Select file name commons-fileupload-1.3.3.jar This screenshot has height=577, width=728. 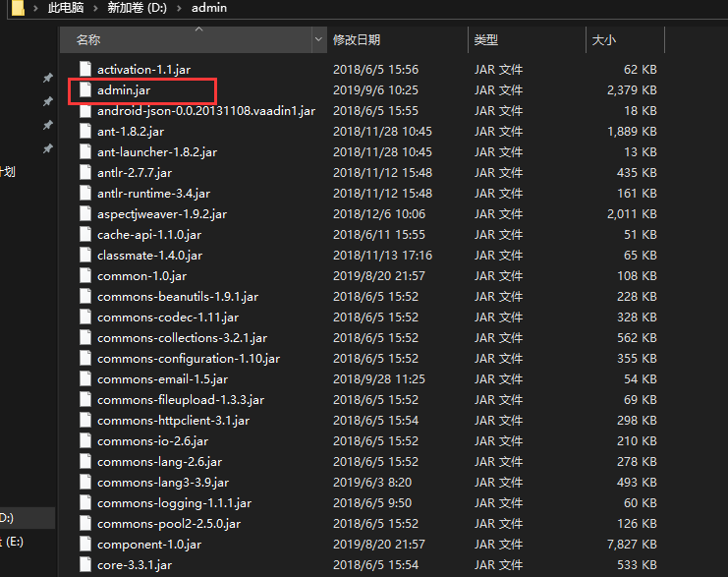point(181,400)
